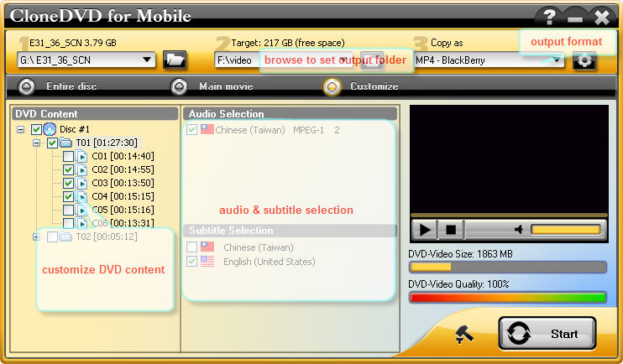Check the T02 title checkbox

(x=52, y=237)
